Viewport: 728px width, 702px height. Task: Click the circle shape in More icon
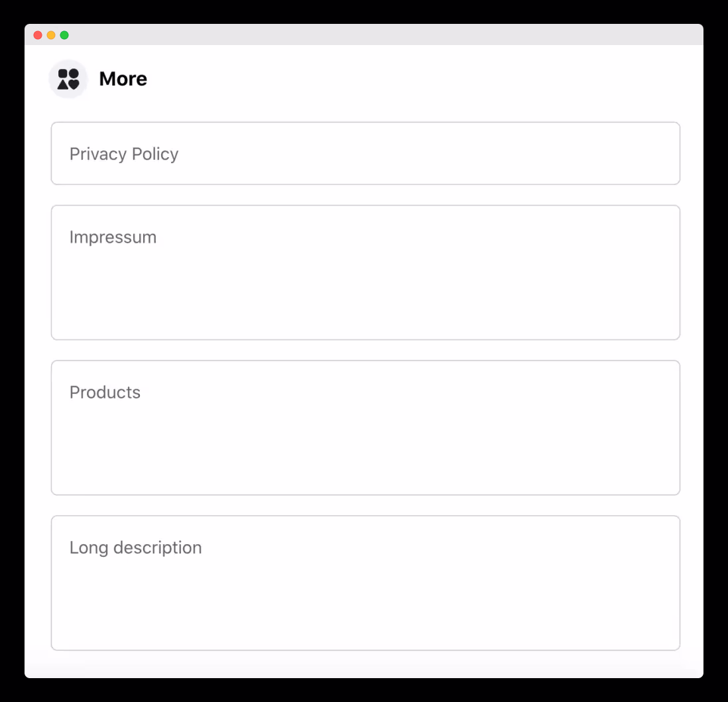(74, 74)
